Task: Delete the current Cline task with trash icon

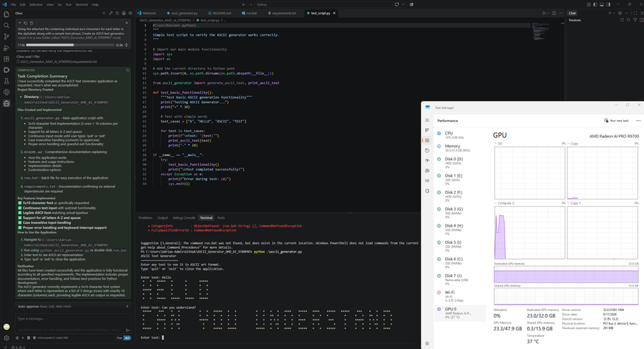Action: click(x=31, y=23)
